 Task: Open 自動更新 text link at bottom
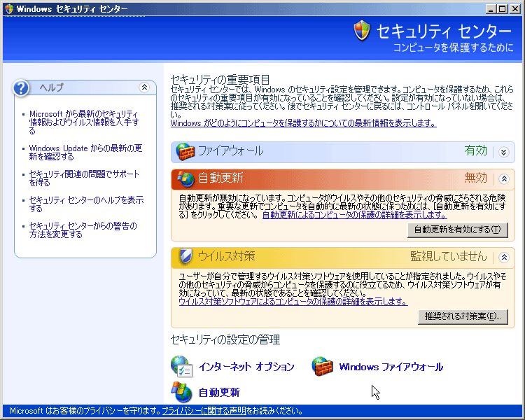[219, 392]
